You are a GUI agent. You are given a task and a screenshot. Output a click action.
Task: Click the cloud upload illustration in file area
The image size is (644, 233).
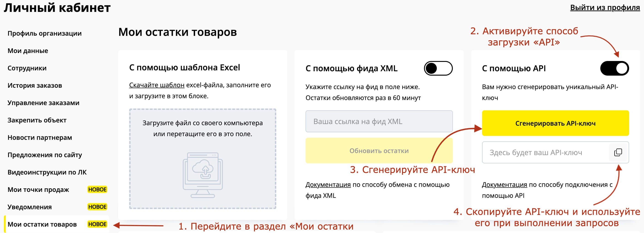(203, 175)
